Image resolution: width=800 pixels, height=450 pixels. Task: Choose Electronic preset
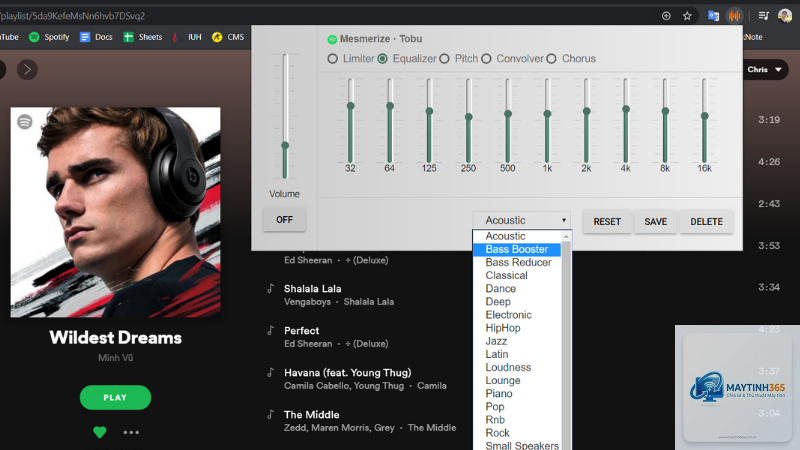[517, 315]
